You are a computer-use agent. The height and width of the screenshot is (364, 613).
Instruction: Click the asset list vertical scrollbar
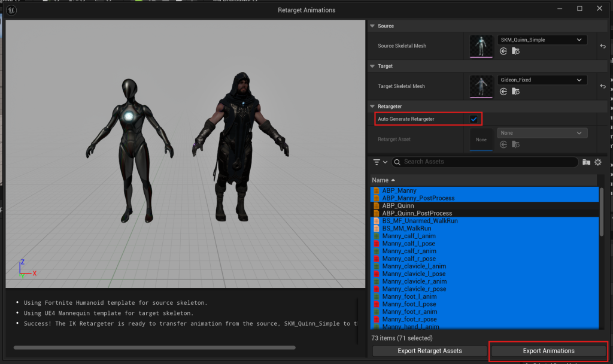(x=601, y=212)
